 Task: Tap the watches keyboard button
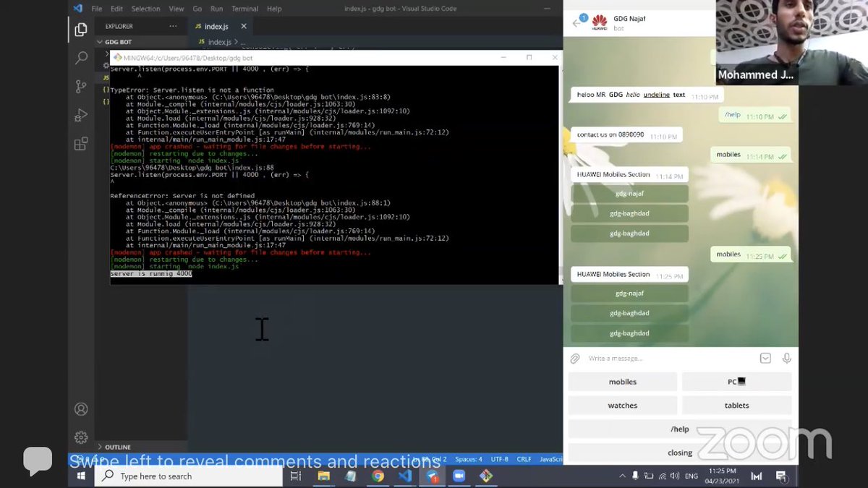(623, 406)
